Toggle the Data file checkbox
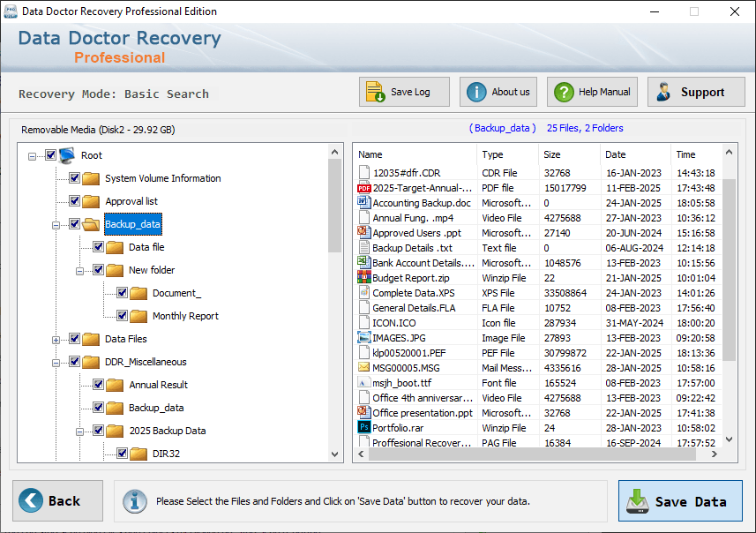Viewport: 756px width, 533px height. (98, 246)
